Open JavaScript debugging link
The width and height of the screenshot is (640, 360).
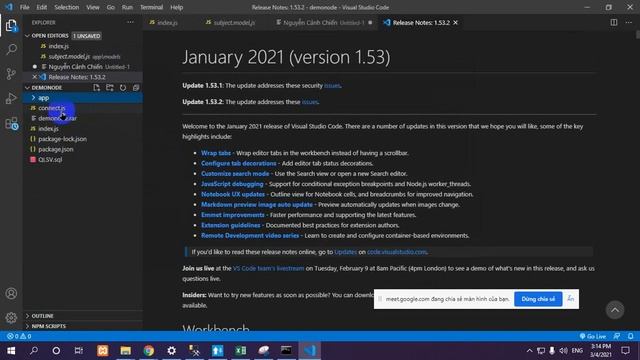232,184
